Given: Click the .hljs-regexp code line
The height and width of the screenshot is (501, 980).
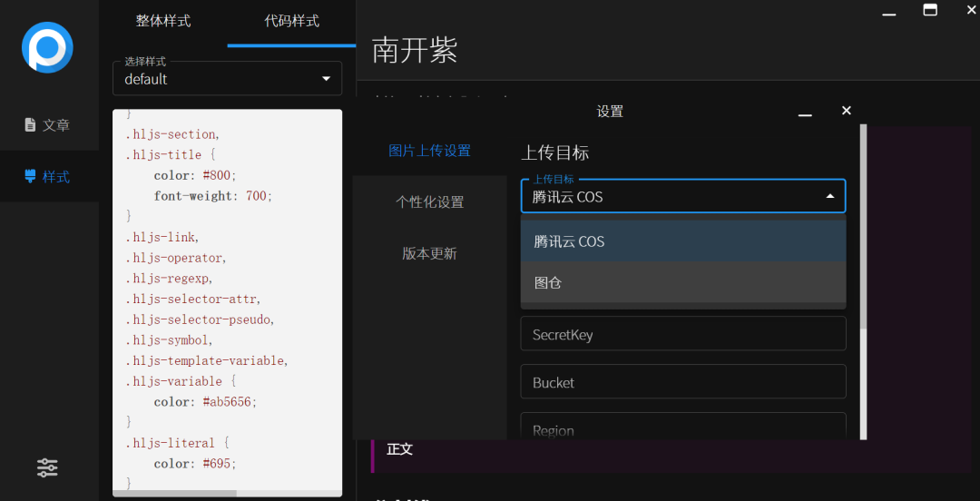Looking at the screenshot, I should [170, 279].
